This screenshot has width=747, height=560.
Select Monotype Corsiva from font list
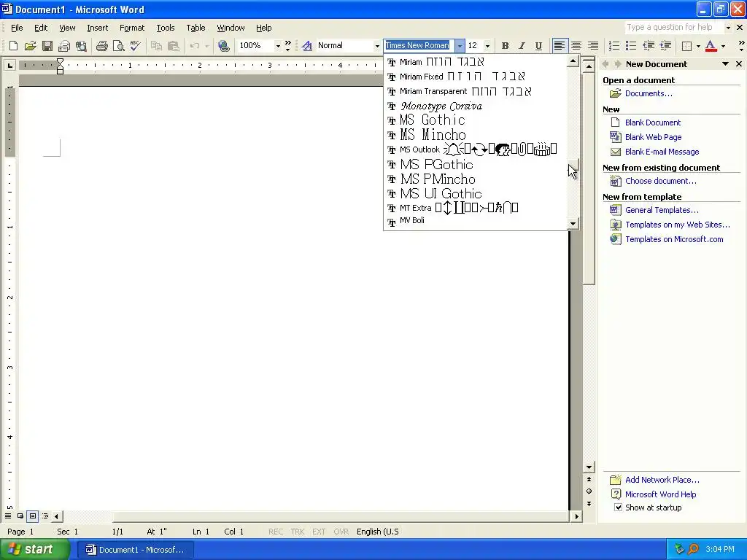click(x=476, y=106)
